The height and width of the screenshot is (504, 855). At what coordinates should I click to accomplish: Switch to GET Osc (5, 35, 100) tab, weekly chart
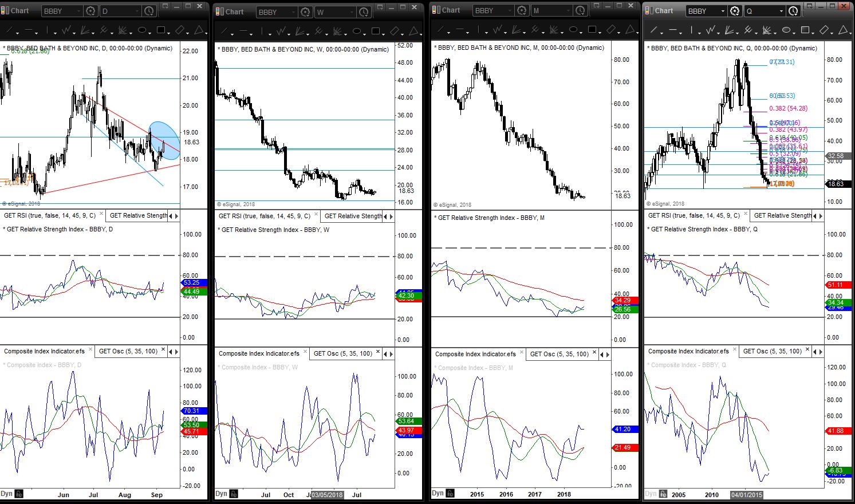pos(343,353)
